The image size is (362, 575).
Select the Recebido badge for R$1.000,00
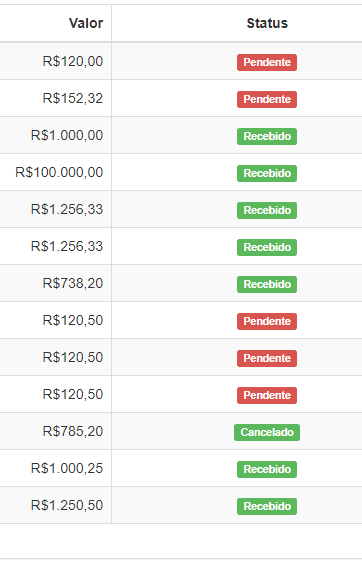[x=267, y=136]
